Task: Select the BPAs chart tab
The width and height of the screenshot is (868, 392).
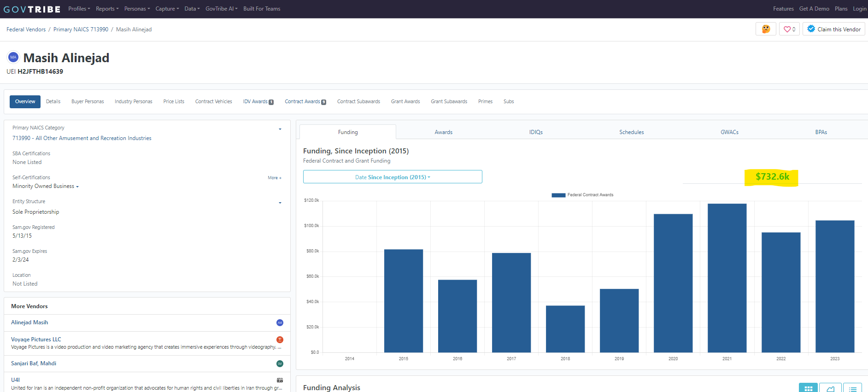Action: coord(821,132)
